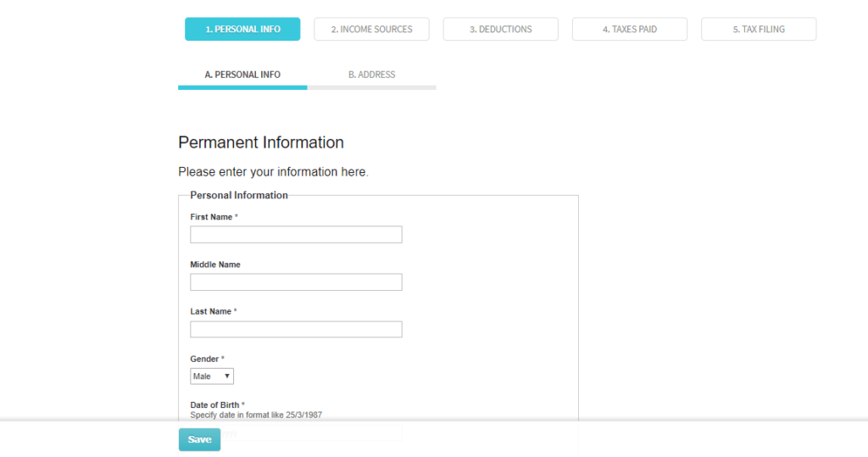Image resolution: width=868 pixels, height=457 pixels.
Task: Click the Middle Name label
Action: point(215,265)
